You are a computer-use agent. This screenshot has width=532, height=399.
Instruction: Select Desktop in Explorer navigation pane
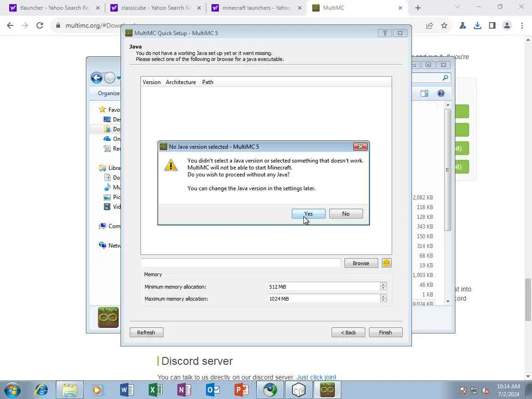(x=112, y=120)
